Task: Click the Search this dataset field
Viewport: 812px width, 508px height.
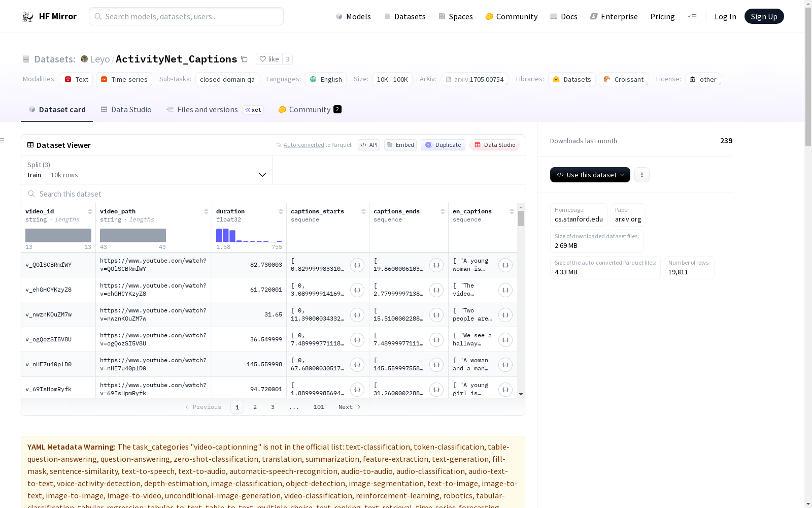Action: pos(273,194)
